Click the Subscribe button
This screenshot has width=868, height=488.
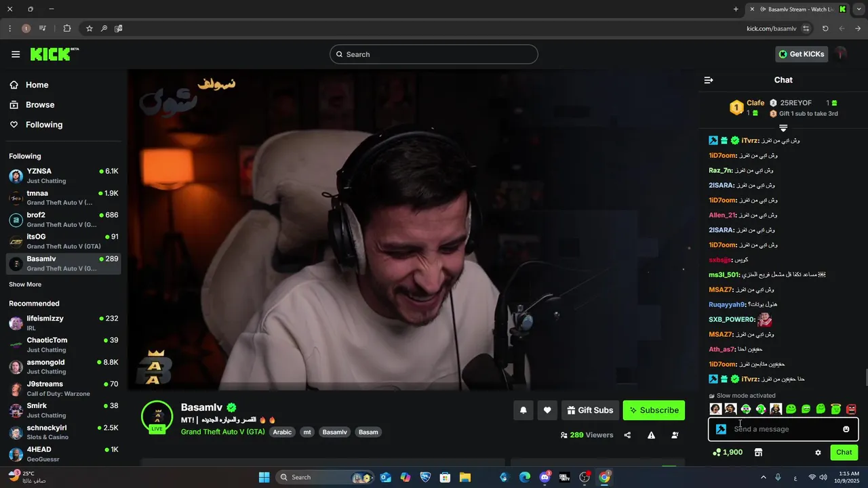pos(654,410)
